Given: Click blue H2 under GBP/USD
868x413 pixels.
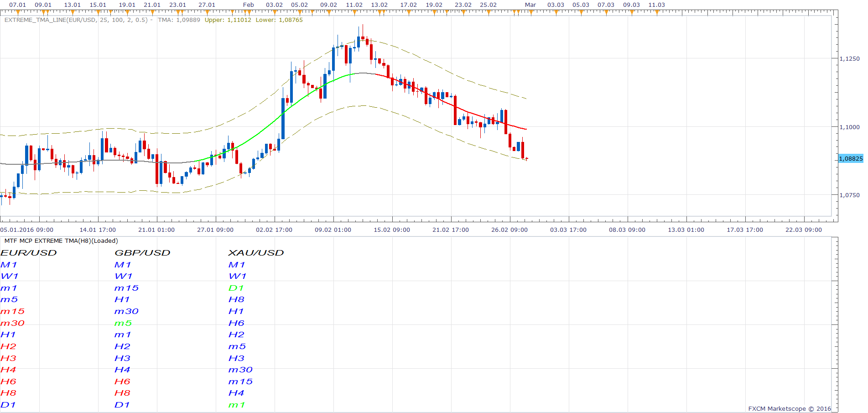Looking at the screenshot, I should point(123,346).
